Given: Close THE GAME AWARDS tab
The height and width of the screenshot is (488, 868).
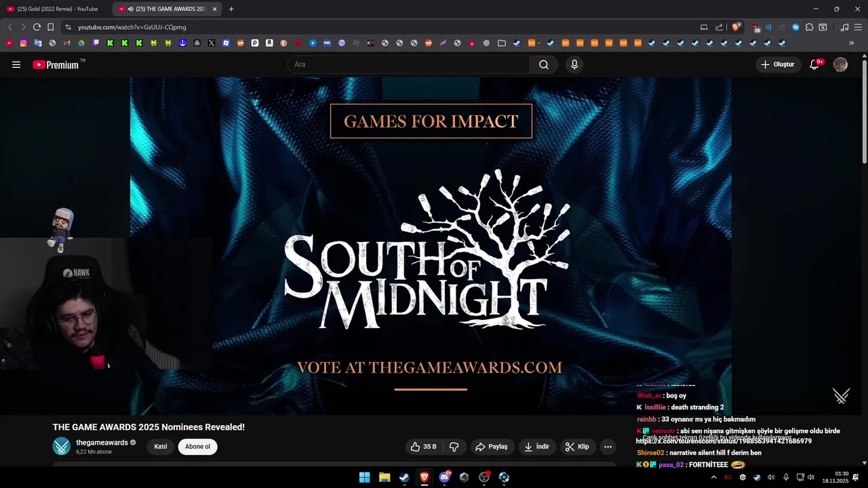Looking at the screenshot, I should pos(214,9).
